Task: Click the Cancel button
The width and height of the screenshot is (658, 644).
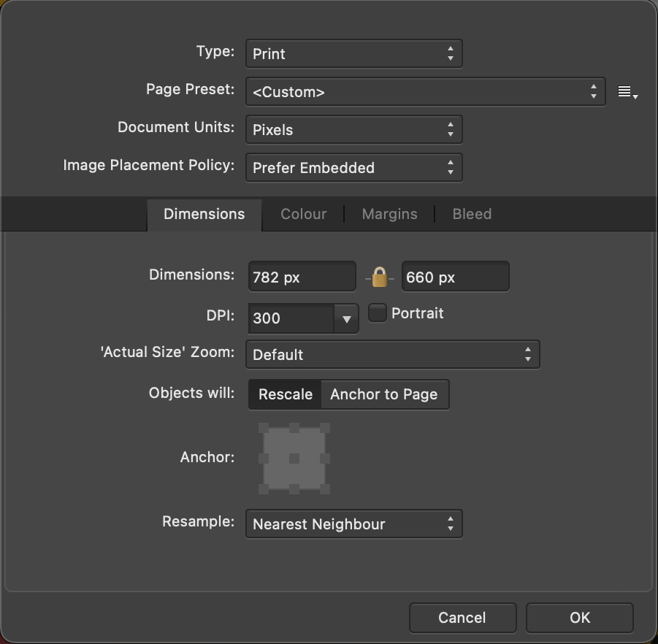Action: click(x=462, y=617)
